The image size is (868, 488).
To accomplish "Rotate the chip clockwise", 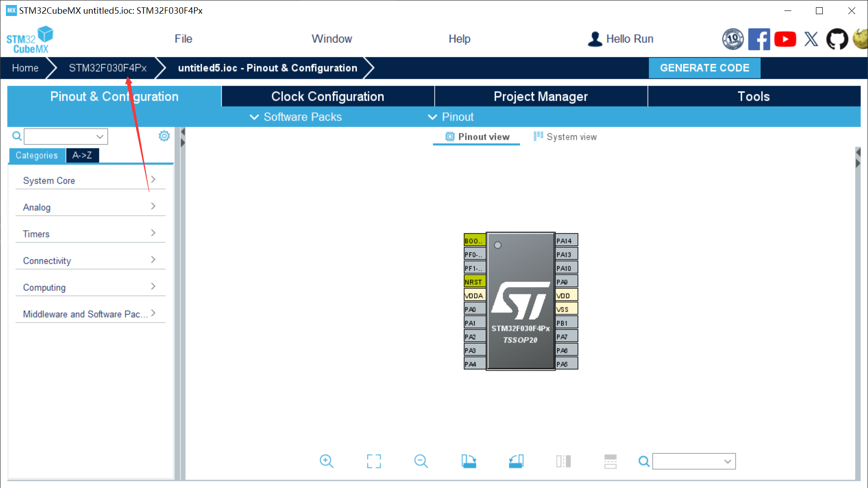I will (x=469, y=461).
